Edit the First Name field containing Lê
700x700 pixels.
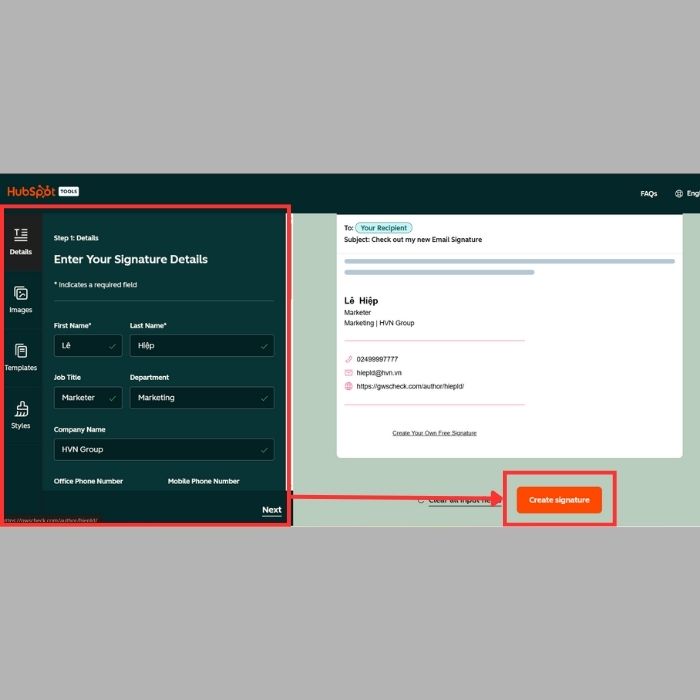pyautogui.click(x=88, y=346)
